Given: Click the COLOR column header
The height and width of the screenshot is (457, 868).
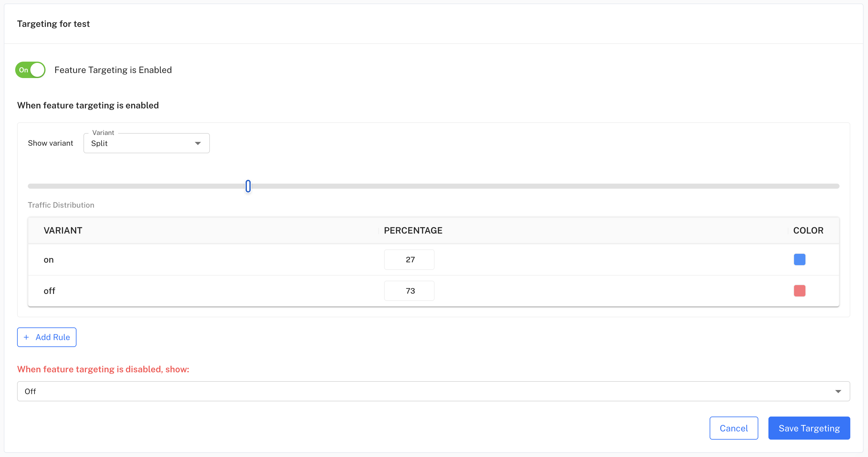Looking at the screenshot, I should click(808, 230).
